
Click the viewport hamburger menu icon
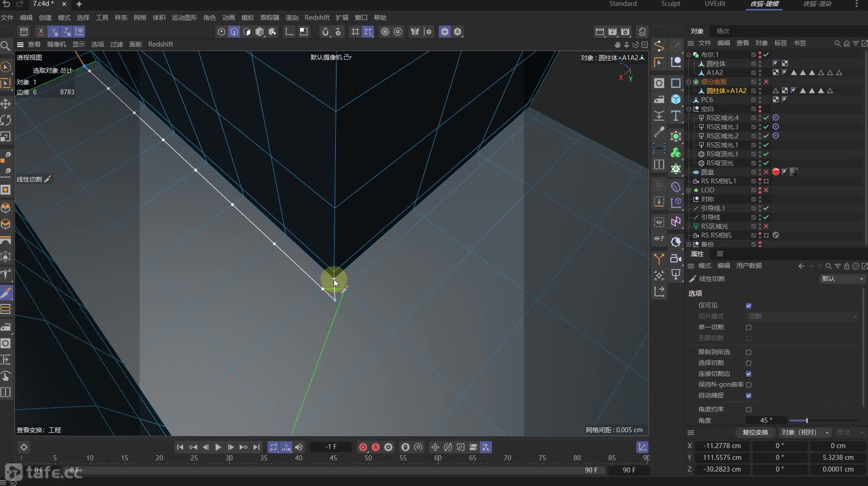tap(20, 44)
